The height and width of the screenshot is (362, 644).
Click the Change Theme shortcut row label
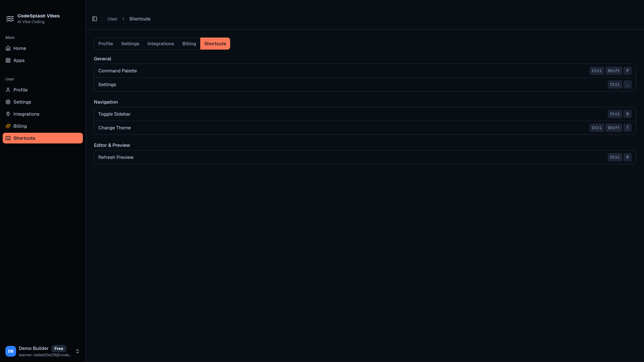115,128
